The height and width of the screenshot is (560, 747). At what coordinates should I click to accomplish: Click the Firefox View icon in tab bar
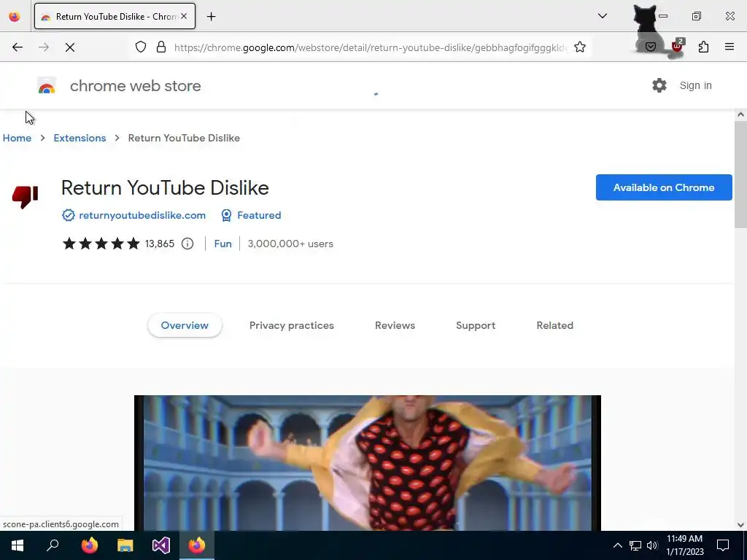click(15, 16)
